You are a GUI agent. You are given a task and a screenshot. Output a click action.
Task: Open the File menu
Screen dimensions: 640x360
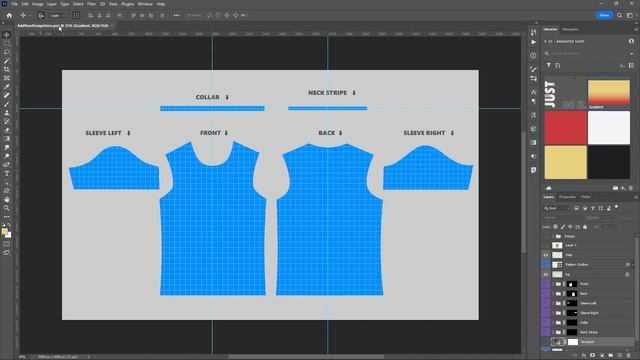(x=14, y=4)
